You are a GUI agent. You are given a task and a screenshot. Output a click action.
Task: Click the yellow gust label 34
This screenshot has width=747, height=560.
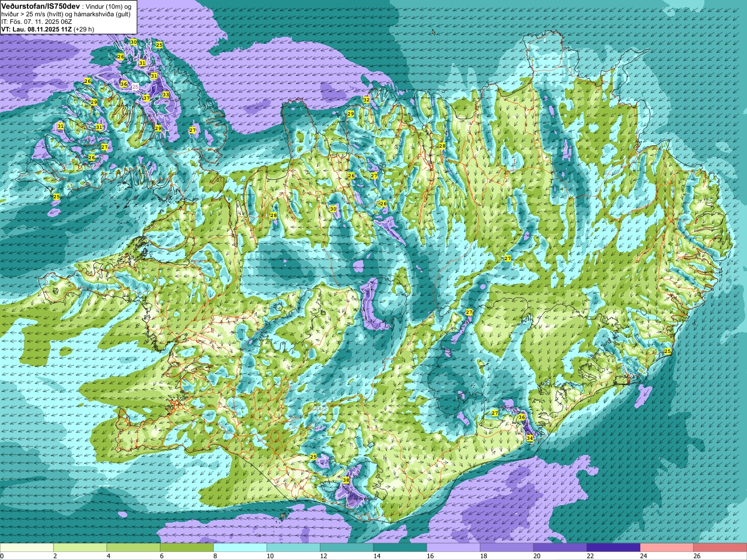coord(530,437)
